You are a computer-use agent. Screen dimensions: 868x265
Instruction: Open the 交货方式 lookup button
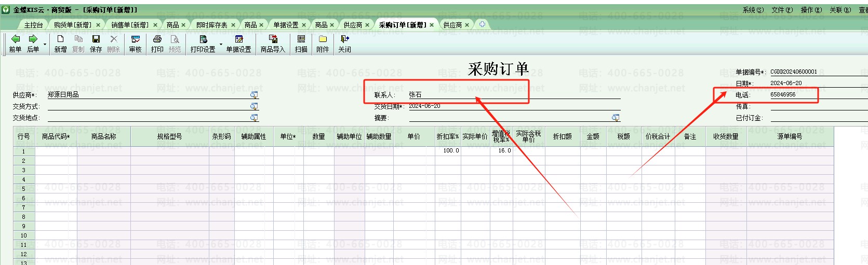coord(254,106)
